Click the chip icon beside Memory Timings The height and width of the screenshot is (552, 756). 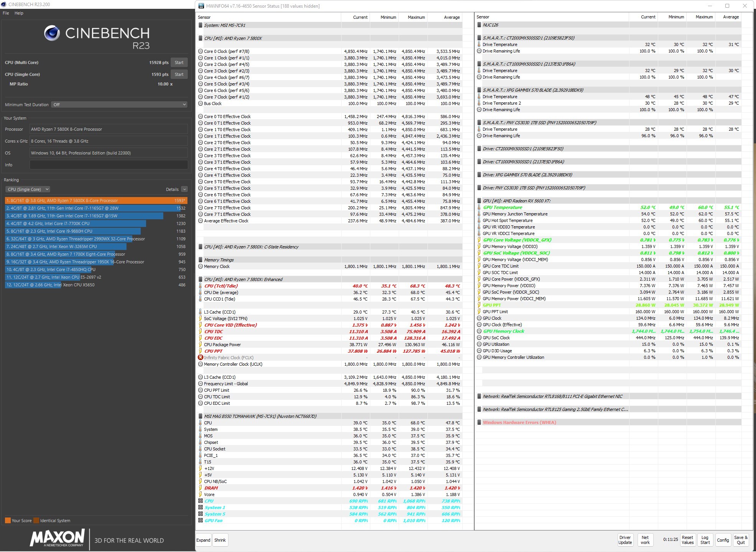point(201,260)
